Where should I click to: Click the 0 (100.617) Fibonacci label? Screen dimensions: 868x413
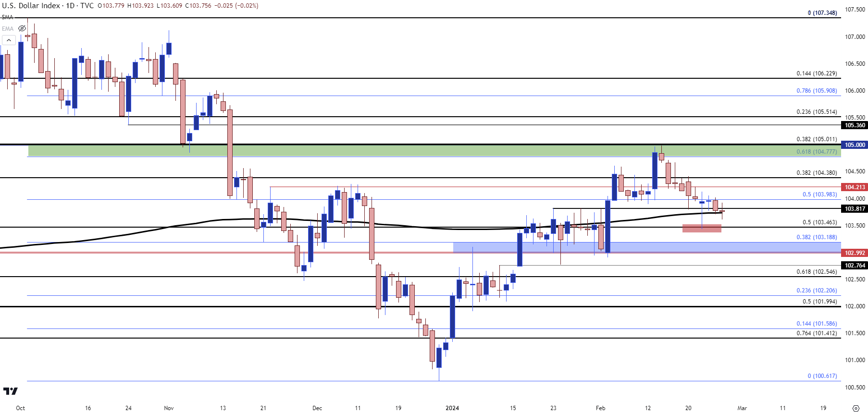(x=822, y=376)
